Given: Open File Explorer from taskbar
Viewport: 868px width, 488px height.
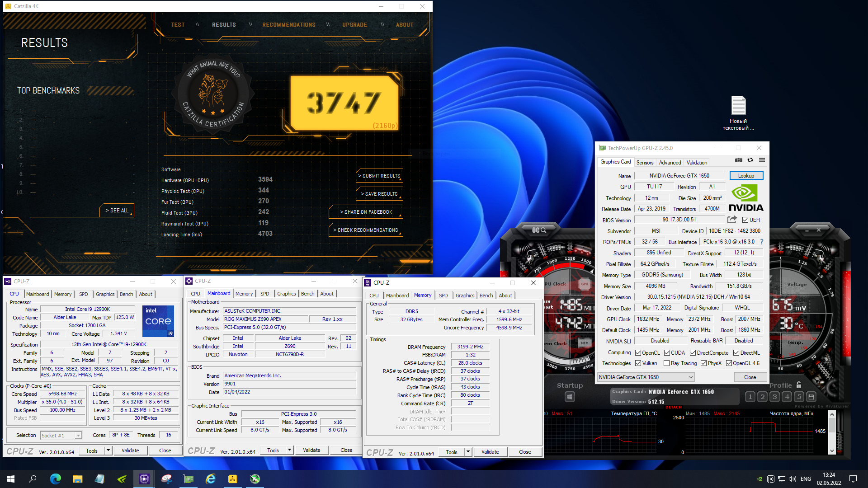Looking at the screenshot, I should coord(78,479).
